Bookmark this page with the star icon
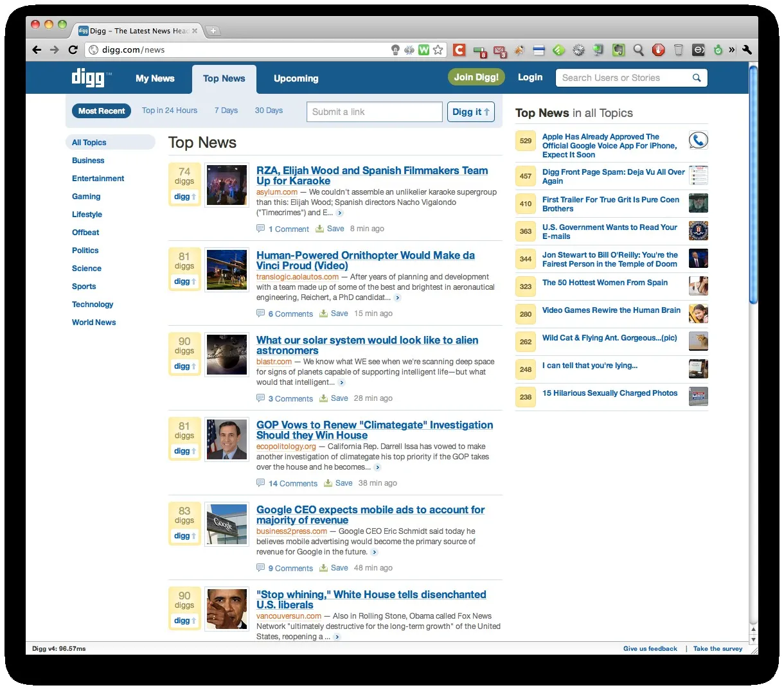 point(438,49)
